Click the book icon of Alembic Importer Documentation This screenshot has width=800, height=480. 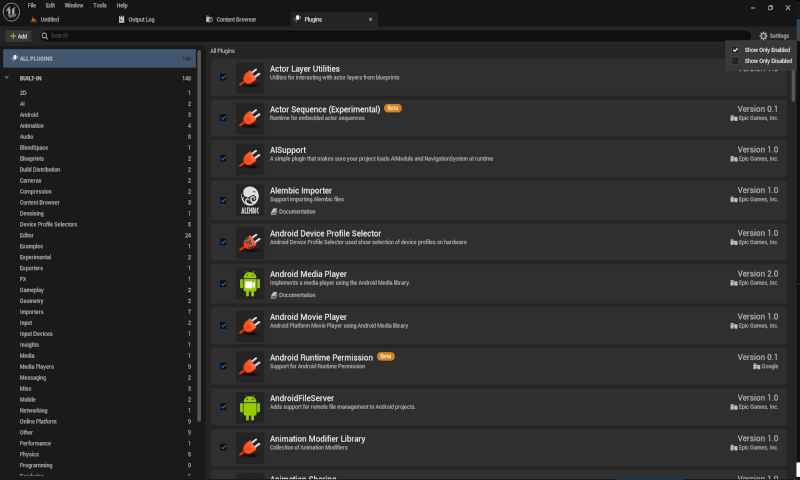click(x=274, y=212)
